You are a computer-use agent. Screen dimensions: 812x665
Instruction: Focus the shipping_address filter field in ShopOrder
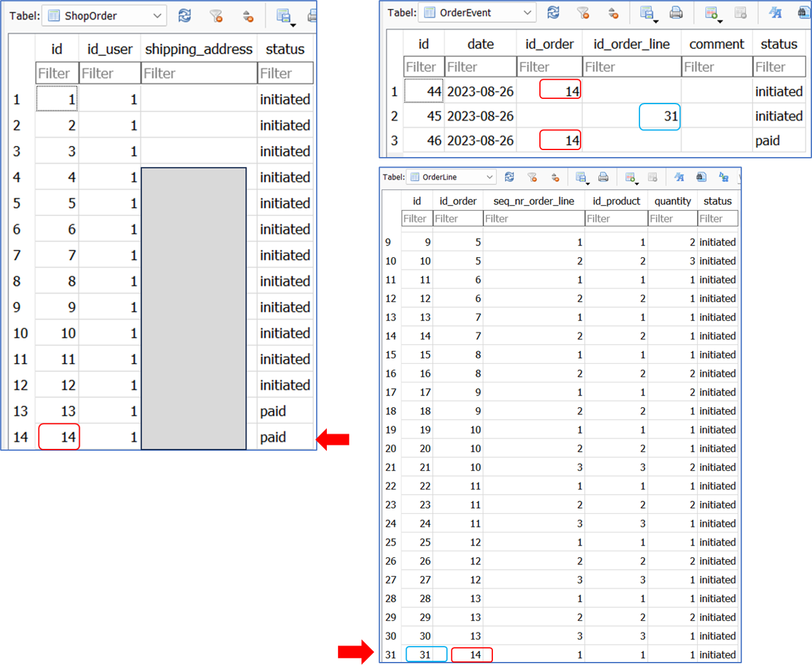pos(199,73)
